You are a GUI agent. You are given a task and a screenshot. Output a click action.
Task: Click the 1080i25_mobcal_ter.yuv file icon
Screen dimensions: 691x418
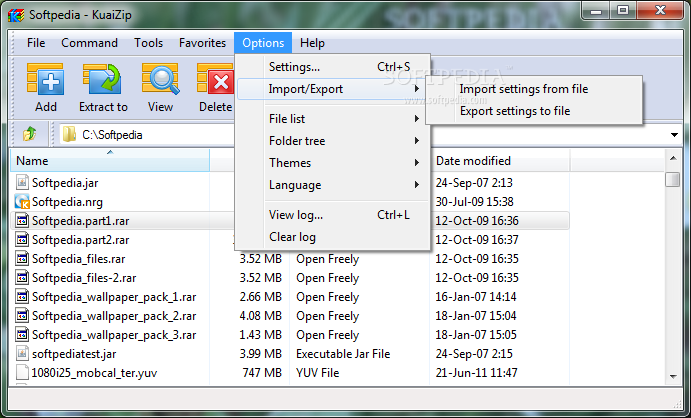(x=22, y=372)
